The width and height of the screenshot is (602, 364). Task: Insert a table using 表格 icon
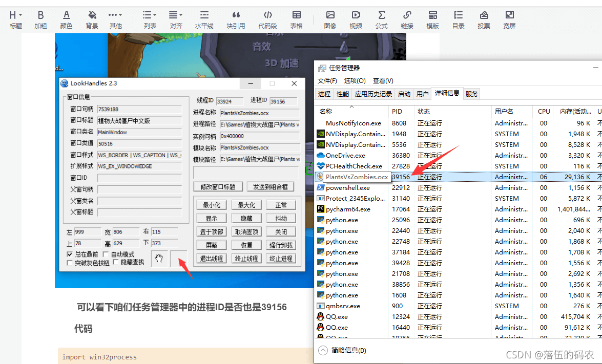(296, 19)
